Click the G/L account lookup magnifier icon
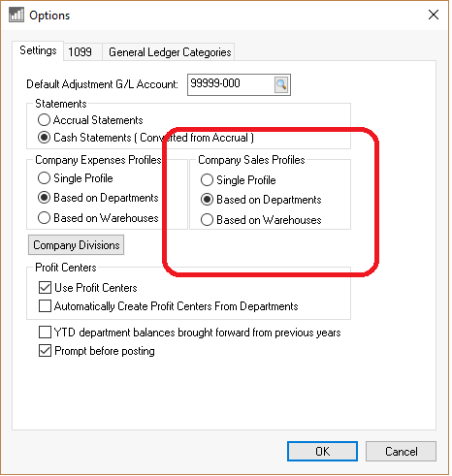 click(x=281, y=85)
